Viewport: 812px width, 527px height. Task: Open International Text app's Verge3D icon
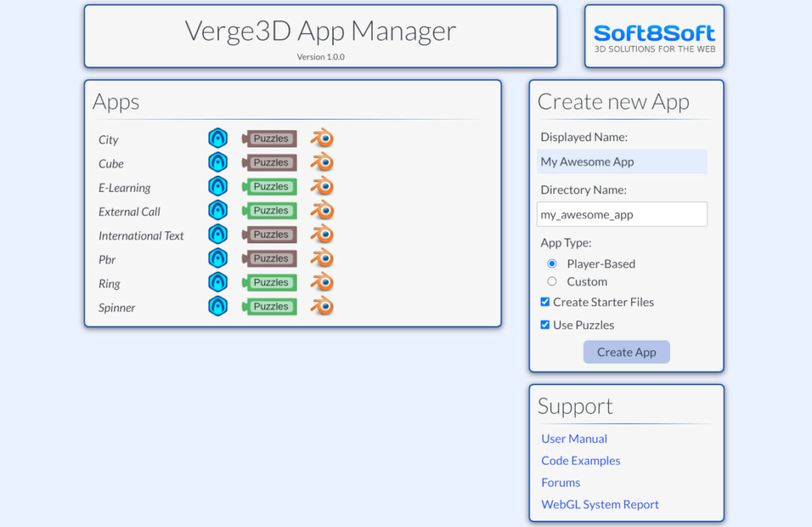[218, 235]
